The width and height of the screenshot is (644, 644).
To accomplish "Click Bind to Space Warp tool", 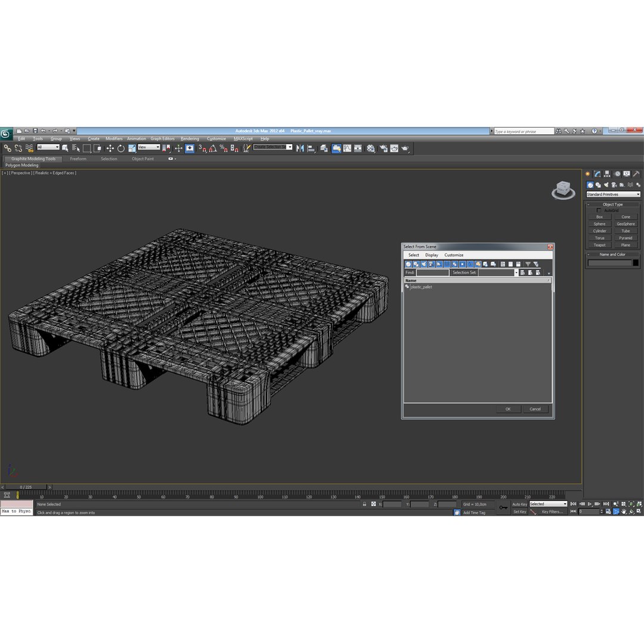I will point(29,148).
